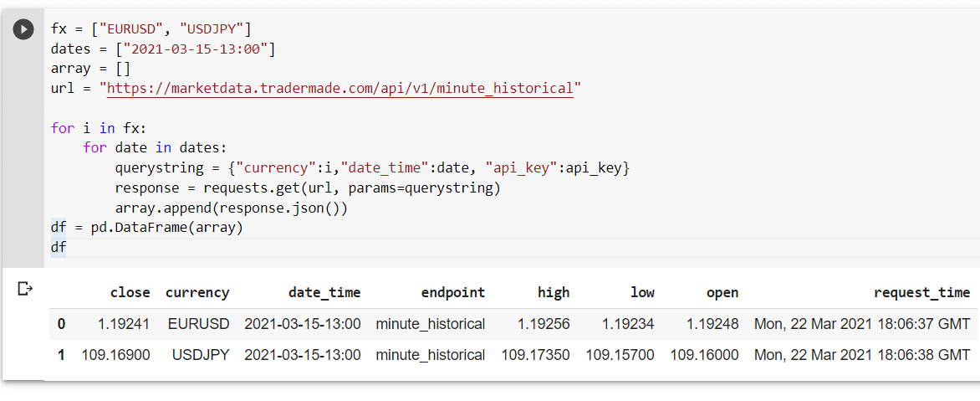Select low value 109.15700

click(x=620, y=355)
